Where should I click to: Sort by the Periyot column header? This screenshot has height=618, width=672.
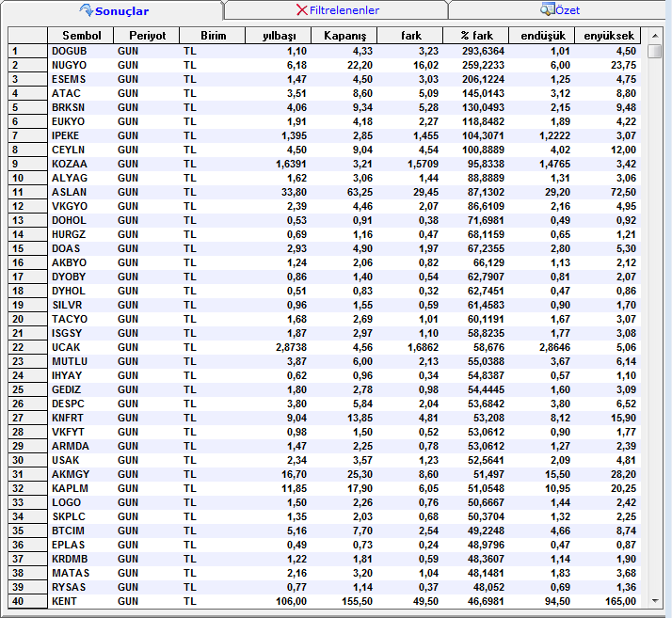click(x=147, y=36)
